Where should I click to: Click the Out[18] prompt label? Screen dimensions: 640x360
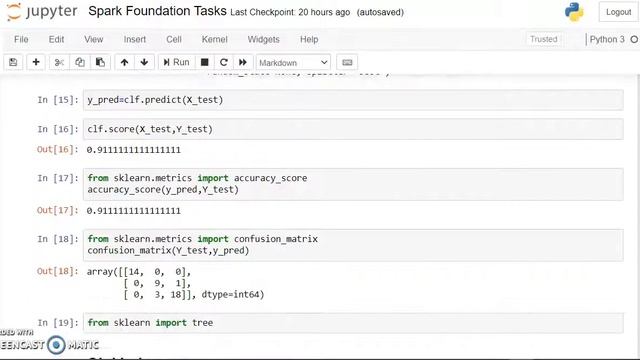click(x=58, y=271)
